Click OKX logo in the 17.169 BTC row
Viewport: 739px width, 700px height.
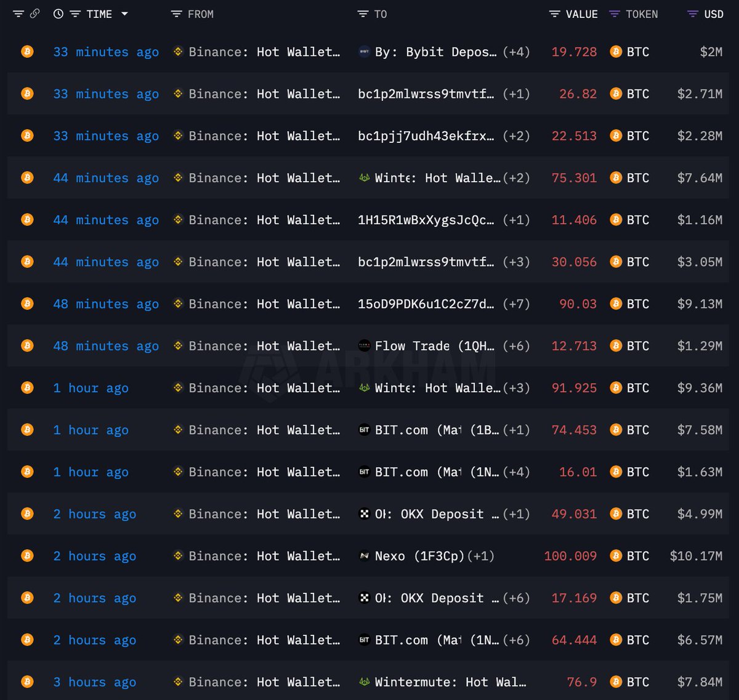click(x=364, y=598)
